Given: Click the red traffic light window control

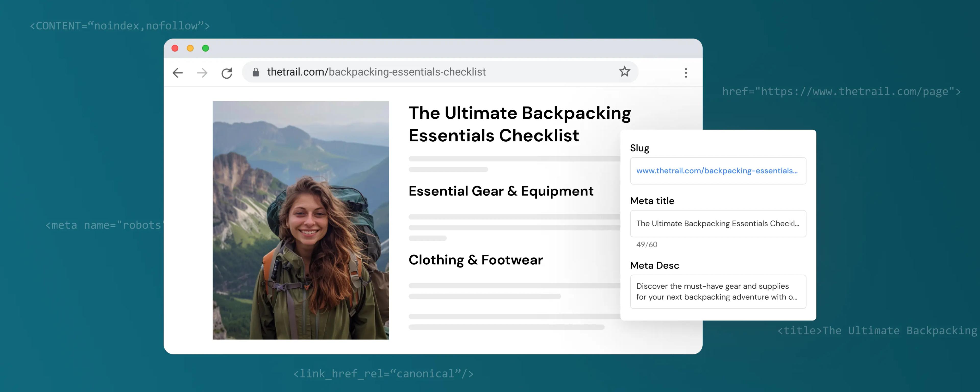Looking at the screenshot, I should [175, 48].
